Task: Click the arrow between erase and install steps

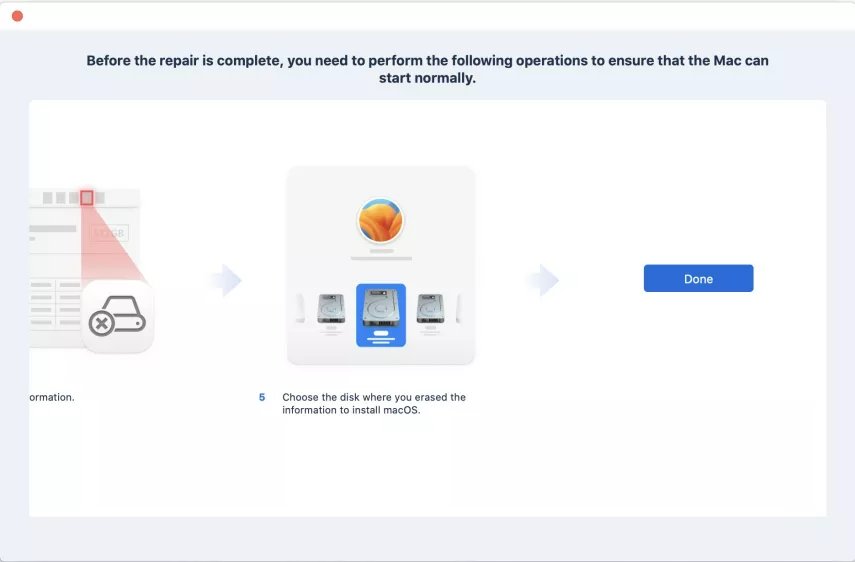Action: [x=226, y=280]
